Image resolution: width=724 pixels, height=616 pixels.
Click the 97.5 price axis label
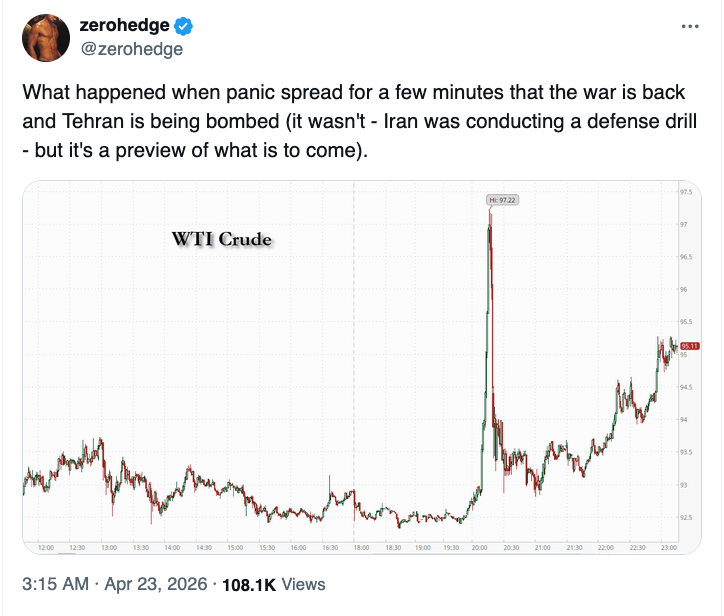point(687,192)
